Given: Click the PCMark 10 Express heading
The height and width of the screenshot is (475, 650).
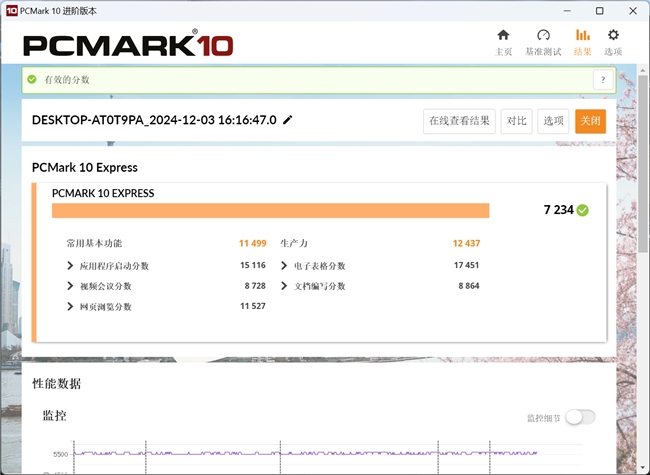Looking at the screenshot, I should [85, 167].
